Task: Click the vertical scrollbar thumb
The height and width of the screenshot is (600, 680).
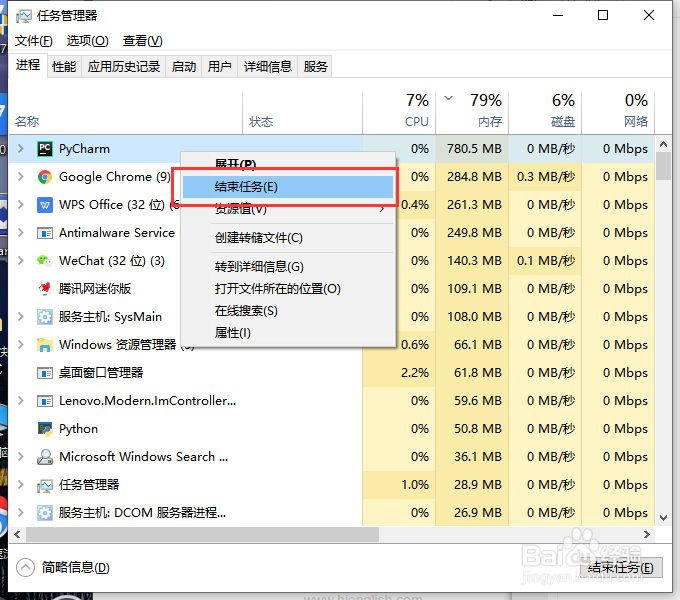Action: click(x=664, y=166)
